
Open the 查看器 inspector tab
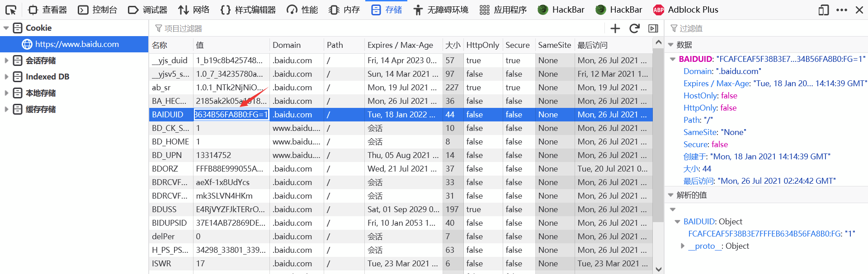(x=47, y=9)
